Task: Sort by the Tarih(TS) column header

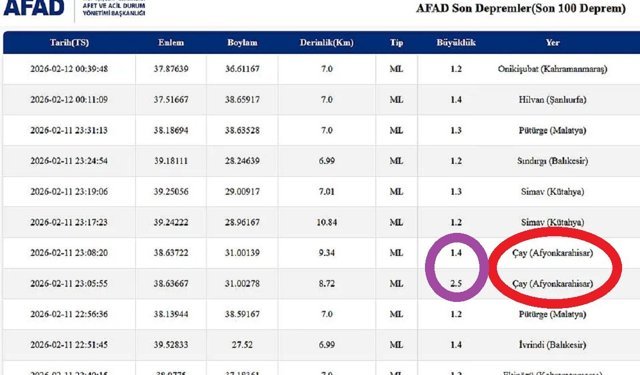Action: point(69,42)
